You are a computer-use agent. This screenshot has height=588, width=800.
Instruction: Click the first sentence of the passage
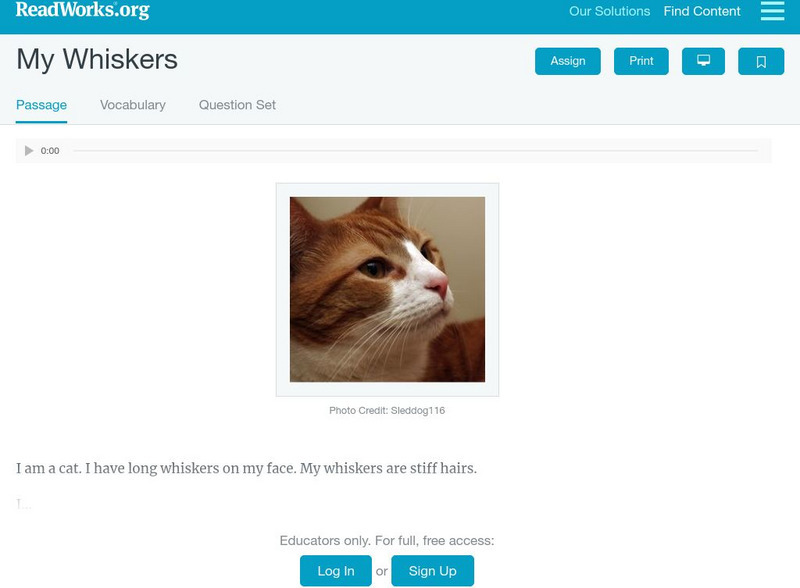point(48,468)
